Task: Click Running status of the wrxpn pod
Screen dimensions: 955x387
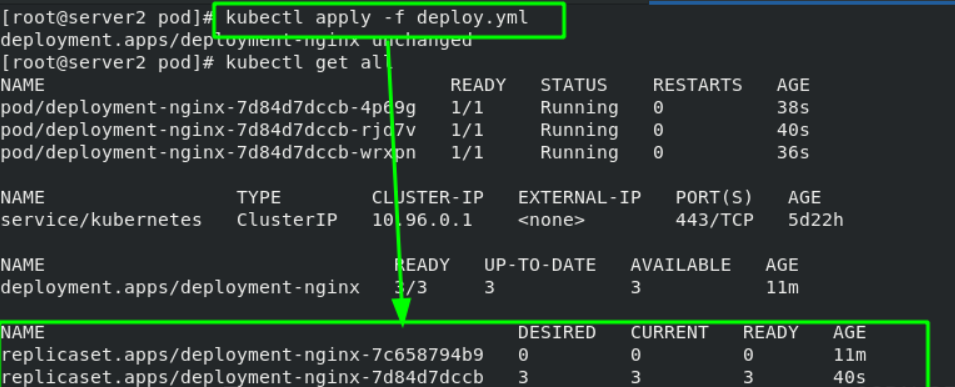Action: [579, 153]
